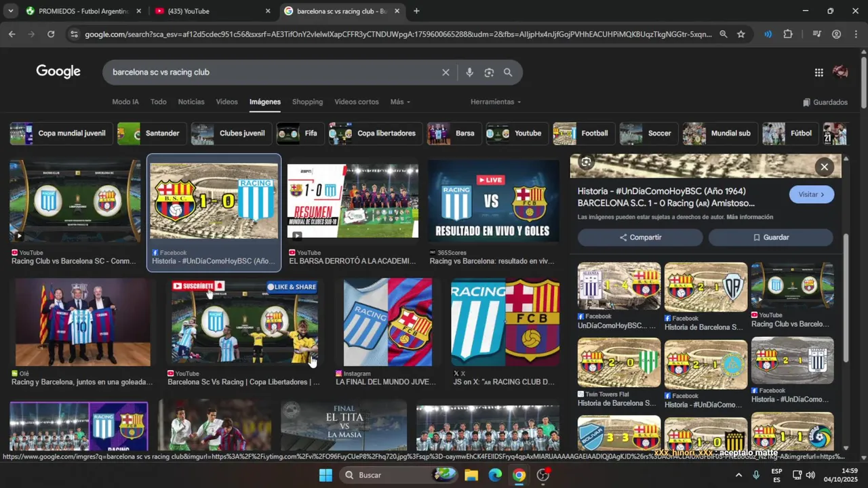
Task: Open the Chrome profile icon in the toolbar
Action: click(x=836, y=34)
